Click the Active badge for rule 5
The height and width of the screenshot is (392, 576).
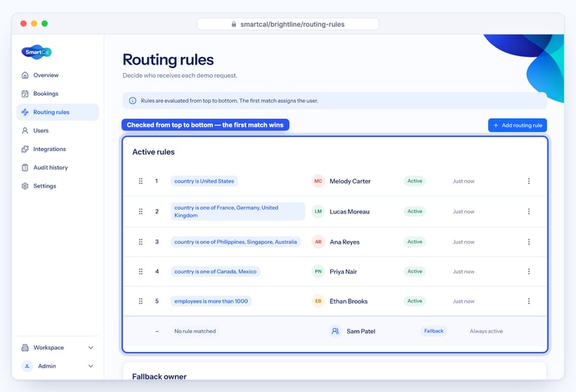pyautogui.click(x=414, y=301)
